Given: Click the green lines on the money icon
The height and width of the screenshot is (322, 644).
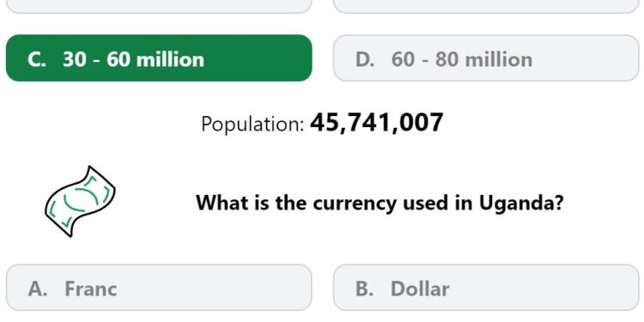Looking at the screenshot, I should pos(80,201).
